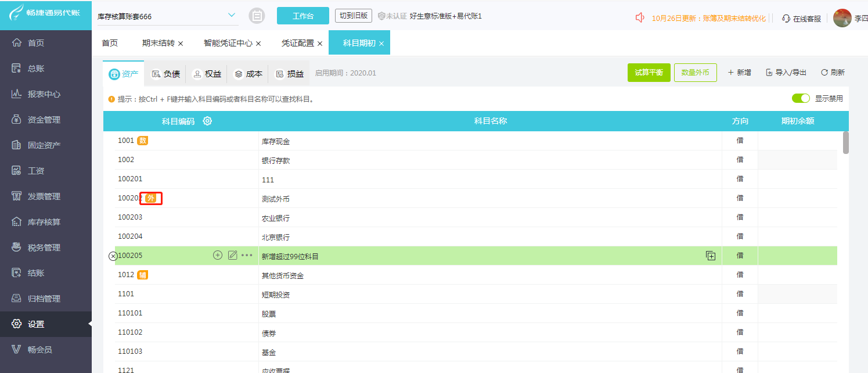
Task: Click the 期初余额 cell for 农业银行
Action: 798,217
